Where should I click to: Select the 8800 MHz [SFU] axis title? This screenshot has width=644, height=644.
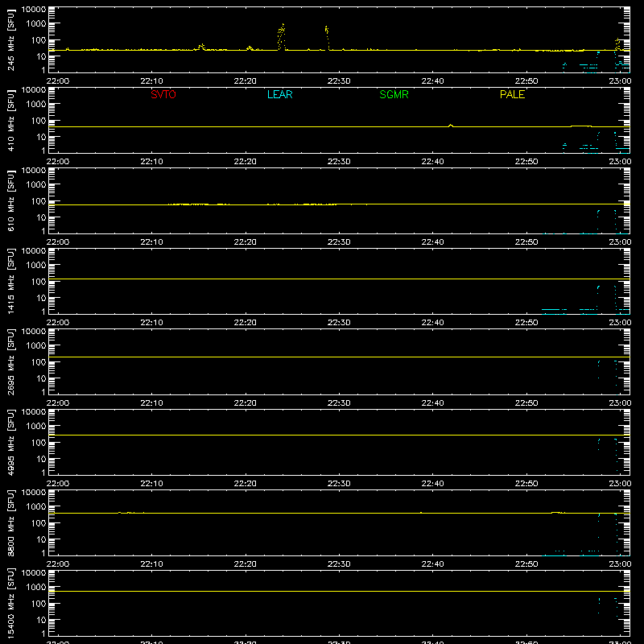(10, 522)
